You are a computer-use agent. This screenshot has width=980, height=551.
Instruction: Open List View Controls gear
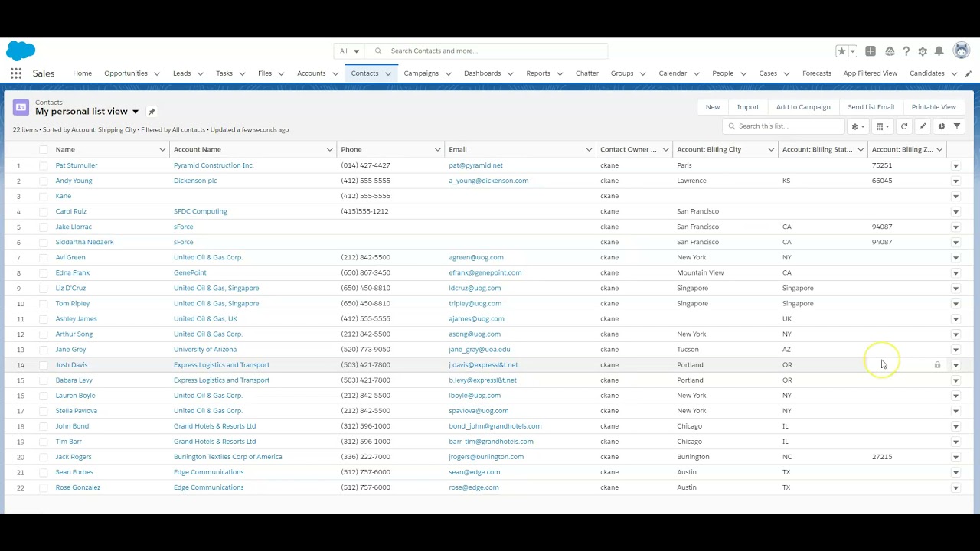[x=858, y=126]
